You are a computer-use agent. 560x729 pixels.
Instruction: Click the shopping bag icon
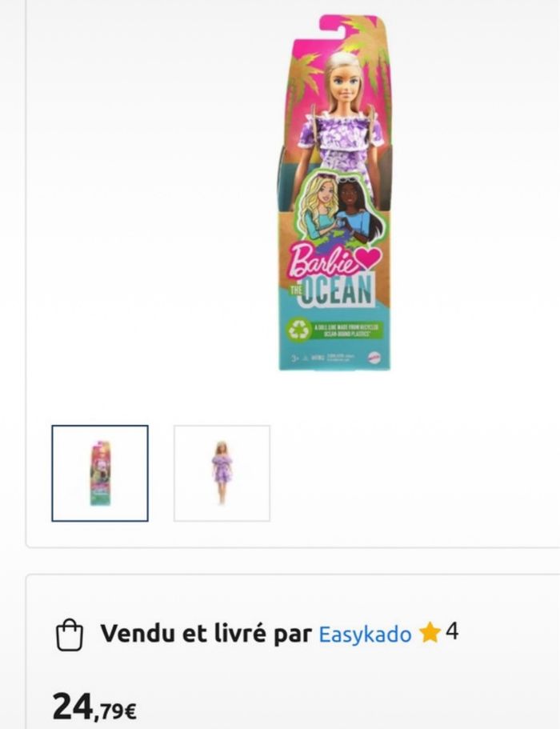point(70,635)
